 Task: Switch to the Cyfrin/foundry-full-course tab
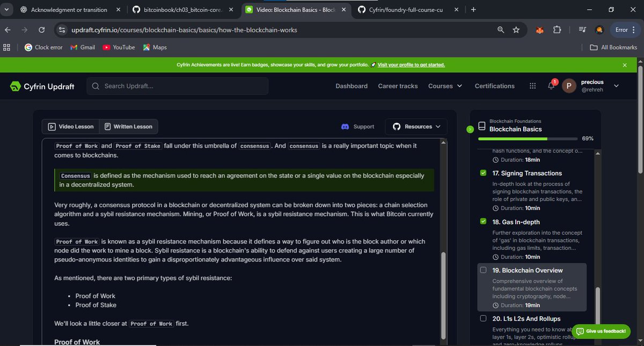click(407, 10)
